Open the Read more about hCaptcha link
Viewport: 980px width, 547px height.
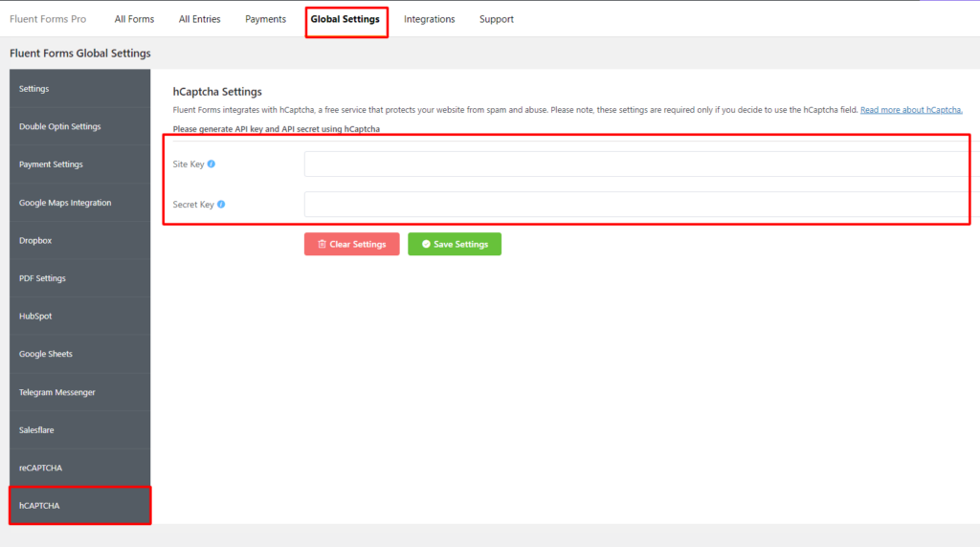(911, 110)
